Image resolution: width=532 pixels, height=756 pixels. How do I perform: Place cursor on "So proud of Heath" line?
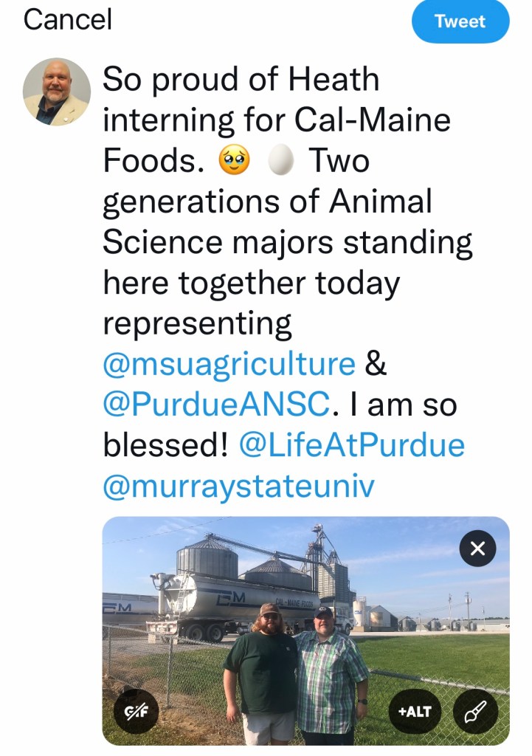click(241, 79)
